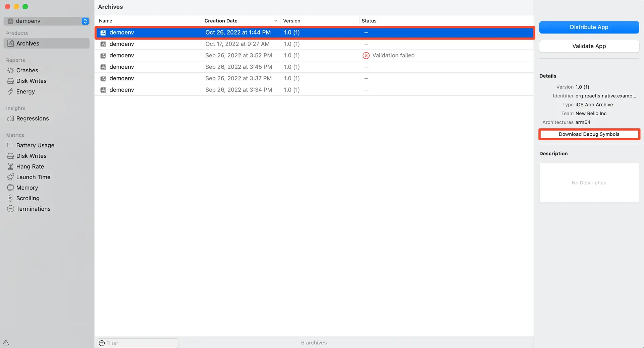Screen dimensions: 644x348
Task: Click Download Debug Symbols button
Action: click(589, 134)
